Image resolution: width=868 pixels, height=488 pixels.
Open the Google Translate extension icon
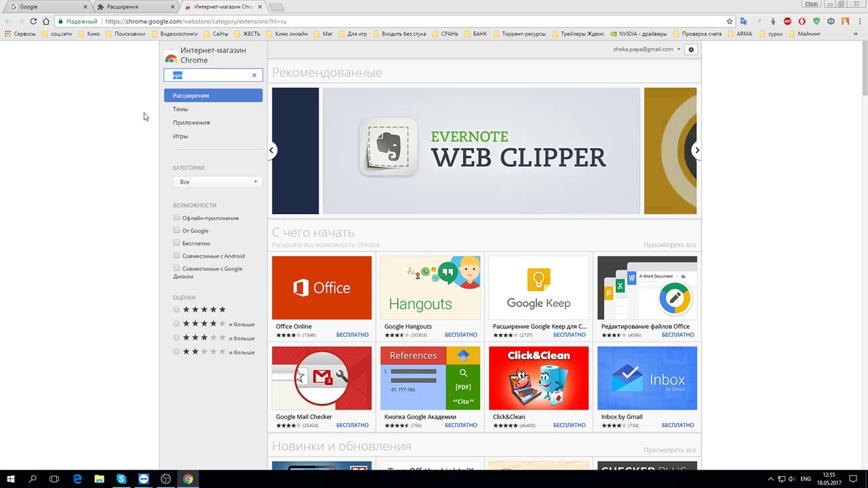coord(744,21)
